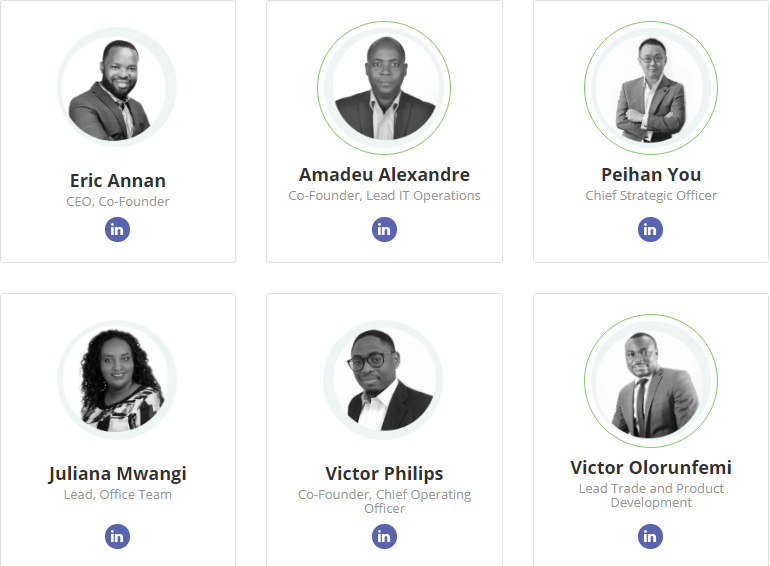Click Victor Olorunfemi's profile photo
Screen dimensions: 770x566
pos(651,381)
